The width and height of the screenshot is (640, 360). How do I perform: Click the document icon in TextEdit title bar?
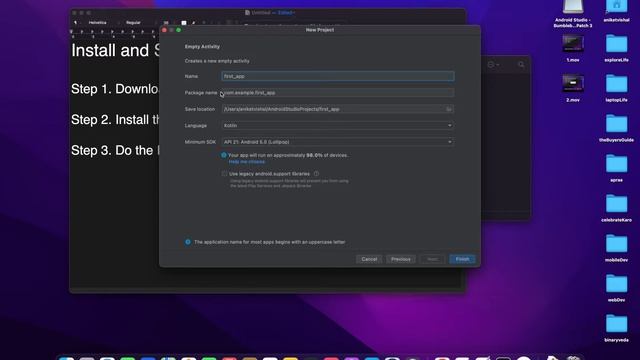(247, 13)
